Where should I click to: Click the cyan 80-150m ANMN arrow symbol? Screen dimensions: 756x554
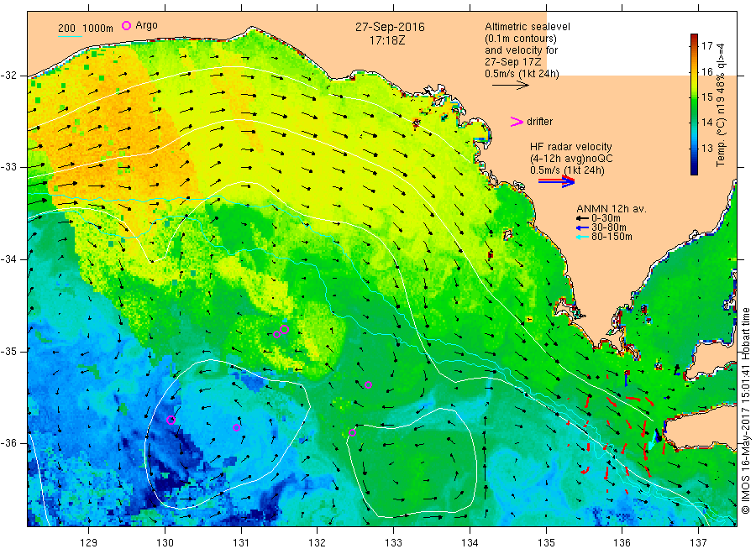pyautogui.click(x=582, y=237)
